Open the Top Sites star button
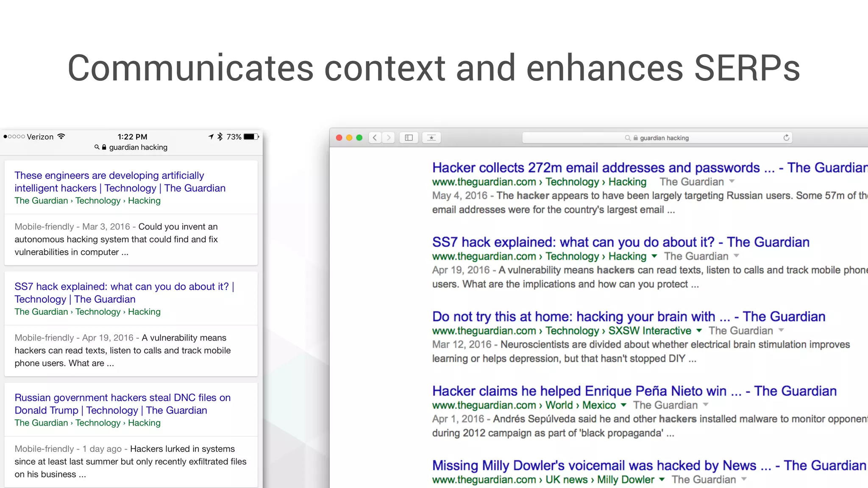 tap(431, 138)
